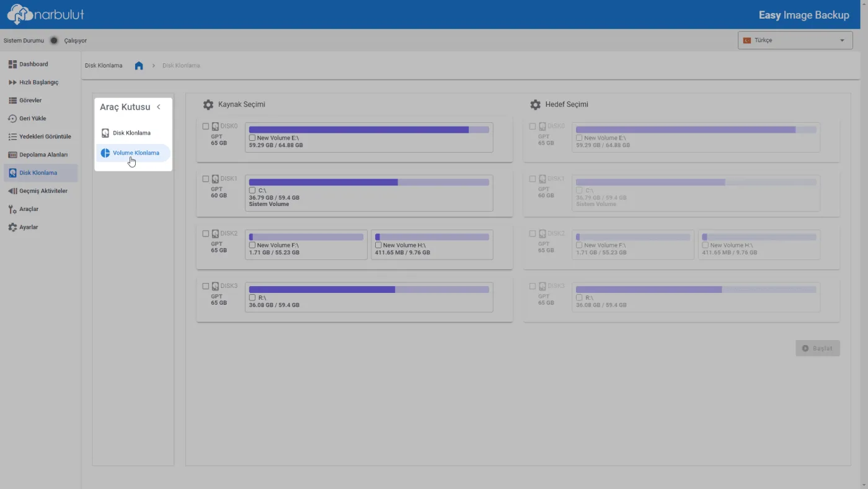Check the DISK0 source disk checkbox

206,126
